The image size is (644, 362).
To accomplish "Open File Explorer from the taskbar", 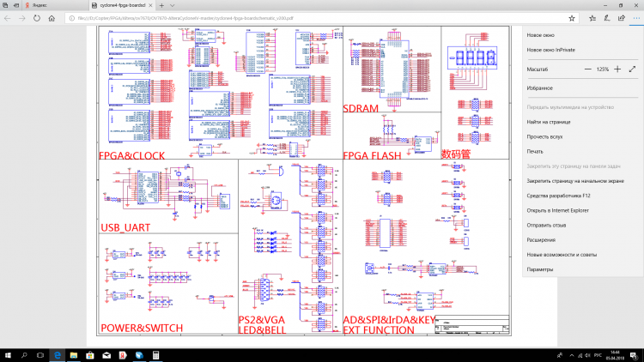I will point(74,355).
